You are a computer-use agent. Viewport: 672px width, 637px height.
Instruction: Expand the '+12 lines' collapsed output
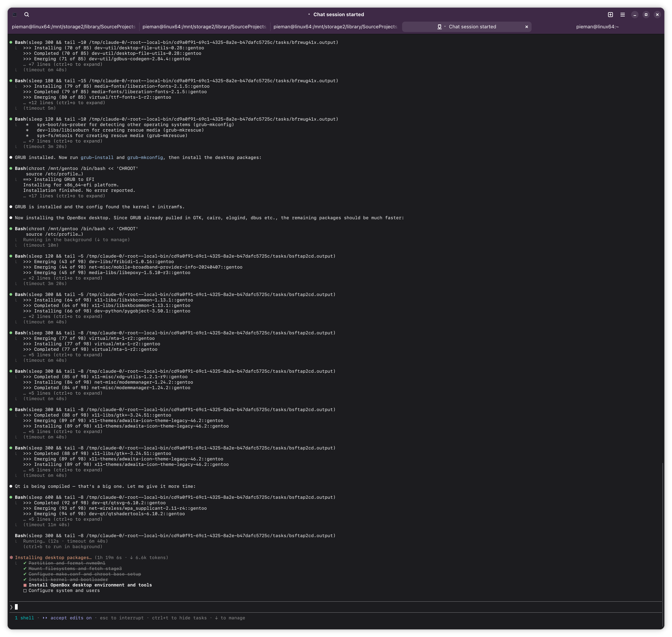(x=64, y=103)
